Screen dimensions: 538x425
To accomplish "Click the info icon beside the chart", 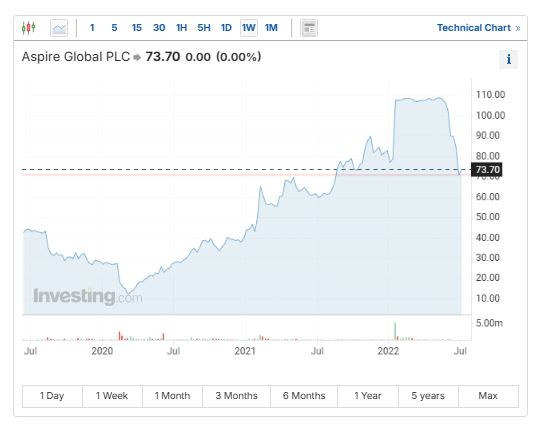I will point(508,59).
